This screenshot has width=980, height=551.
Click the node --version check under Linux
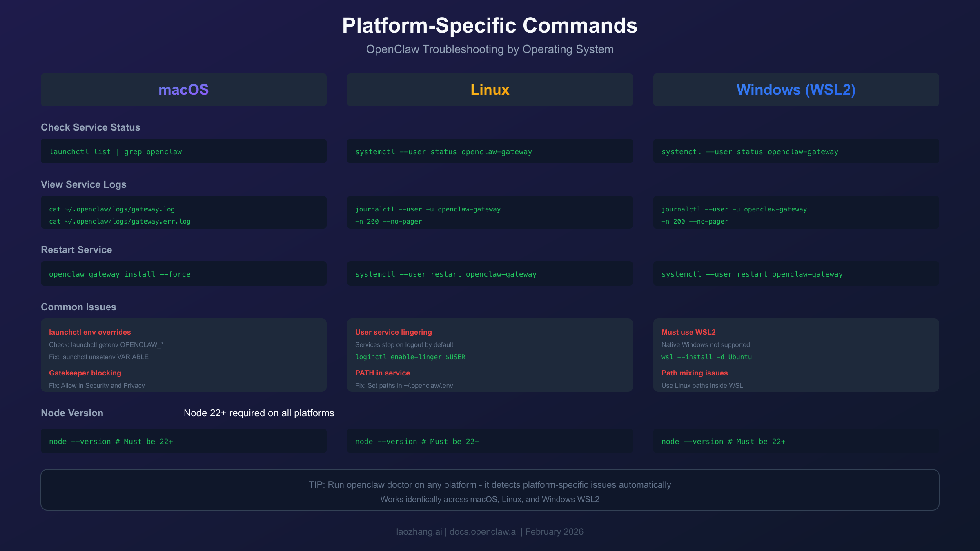pos(417,441)
